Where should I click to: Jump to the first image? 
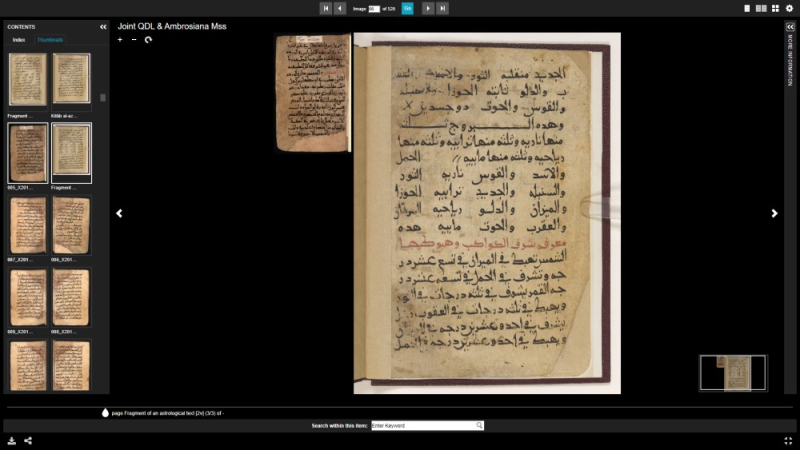point(326,8)
